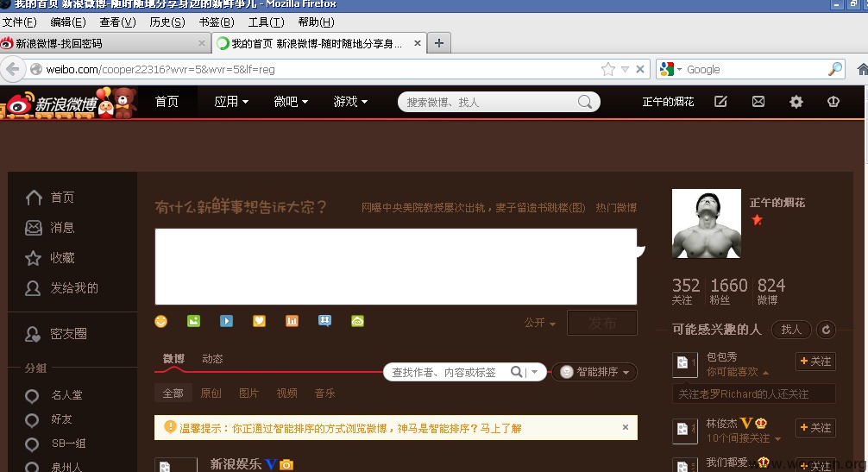This screenshot has width=868, height=472.
Task: Add a poll with the orange chart icon
Action: [292, 321]
